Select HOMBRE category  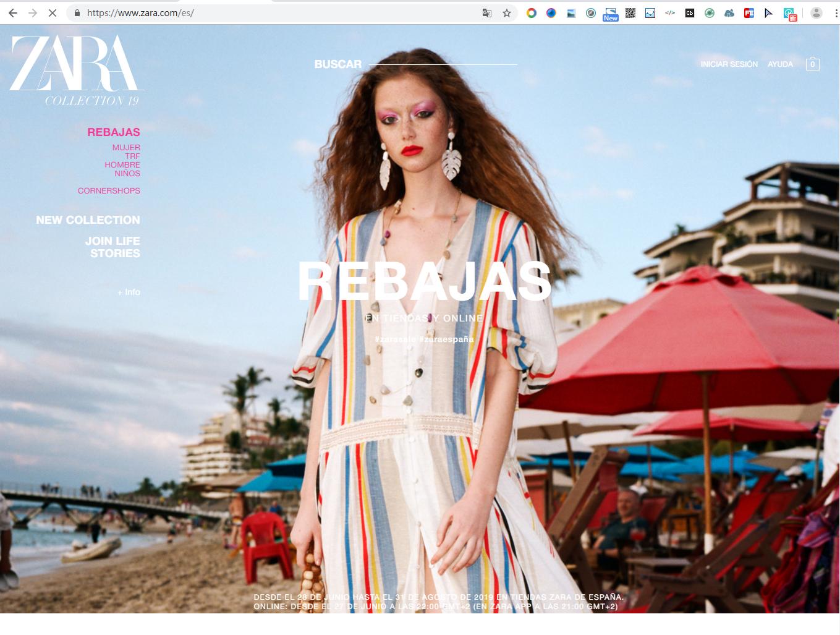coord(122,164)
